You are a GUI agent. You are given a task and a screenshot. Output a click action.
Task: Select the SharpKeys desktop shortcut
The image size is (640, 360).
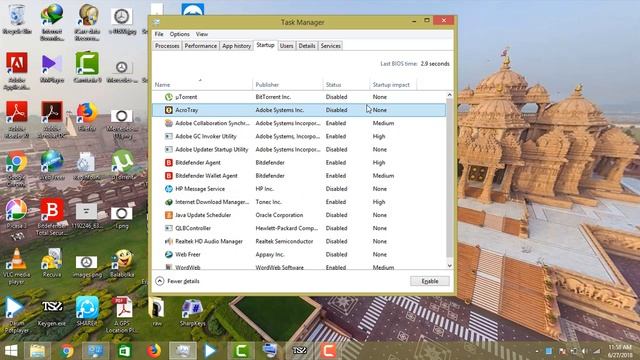[192, 313]
